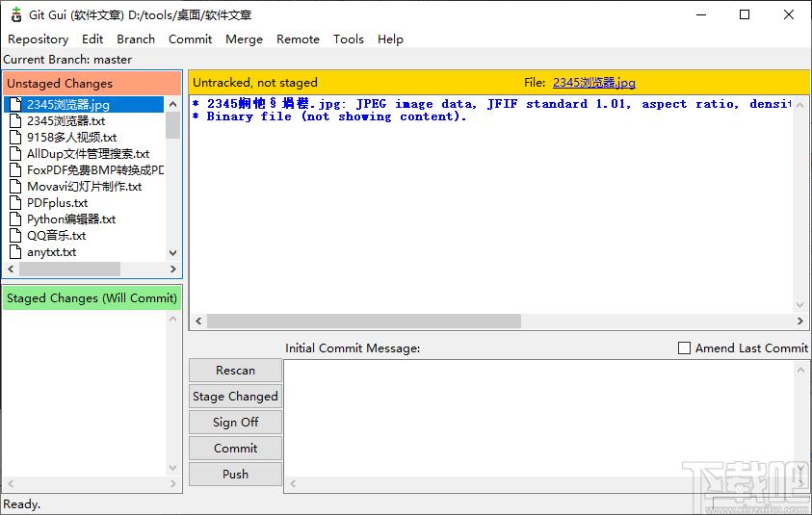The height and width of the screenshot is (515, 812).
Task: Click right arrow of the diff horizontal scrollbar
Action: pos(800,321)
